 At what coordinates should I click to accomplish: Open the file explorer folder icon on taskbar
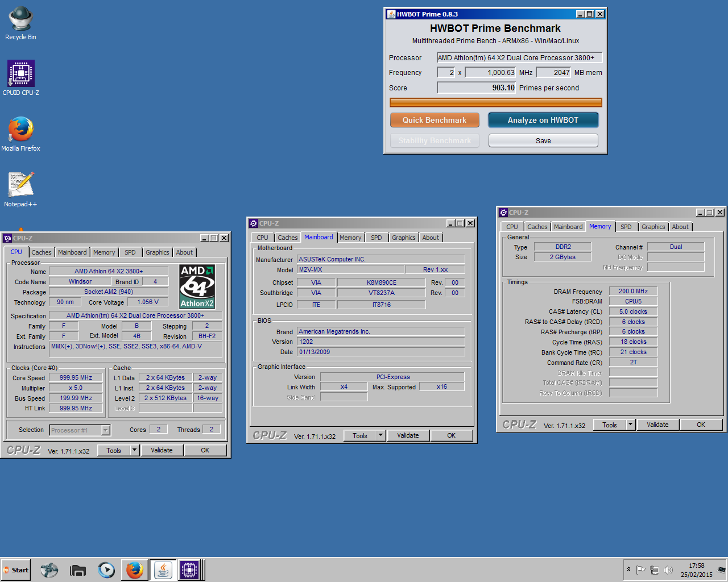tap(77, 570)
